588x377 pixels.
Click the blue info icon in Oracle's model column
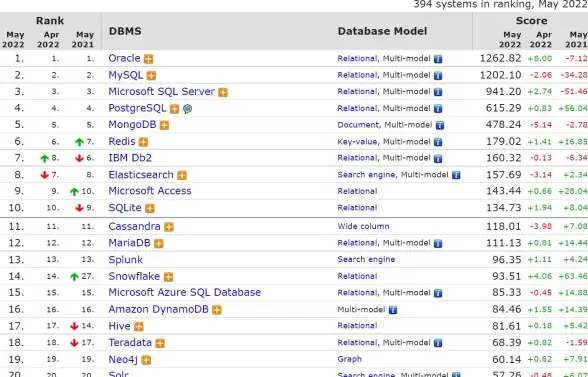(438, 59)
